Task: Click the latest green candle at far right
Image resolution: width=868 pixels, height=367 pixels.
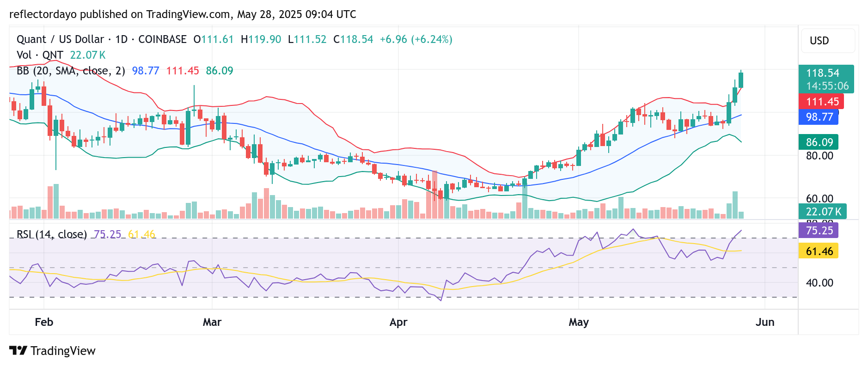Action: [x=741, y=80]
